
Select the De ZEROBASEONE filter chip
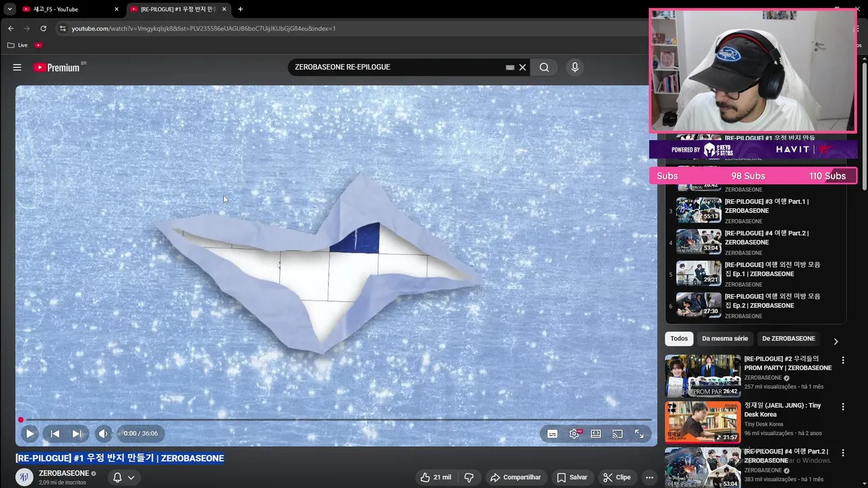click(x=789, y=338)
